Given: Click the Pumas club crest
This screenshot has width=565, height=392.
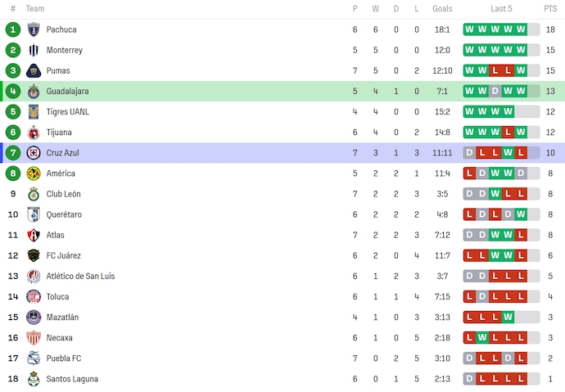Looking at the screenshot, I should 34,70.
